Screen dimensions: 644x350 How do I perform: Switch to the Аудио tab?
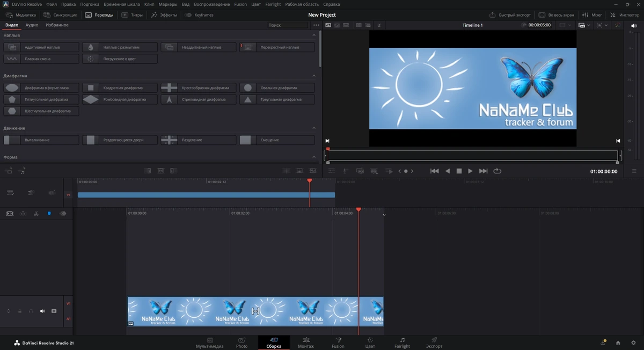pyautogui.click(x=32, y=25)
